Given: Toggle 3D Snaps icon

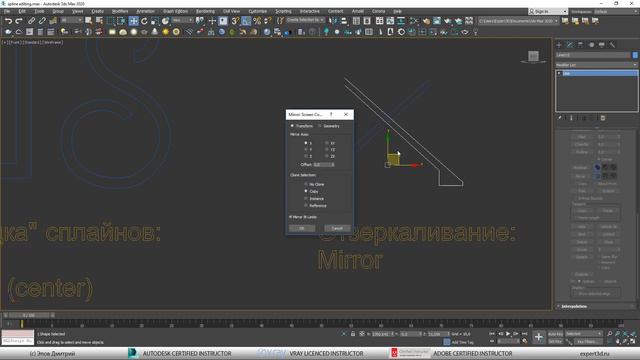Looking at the screenshot, I should coord(235,21).
